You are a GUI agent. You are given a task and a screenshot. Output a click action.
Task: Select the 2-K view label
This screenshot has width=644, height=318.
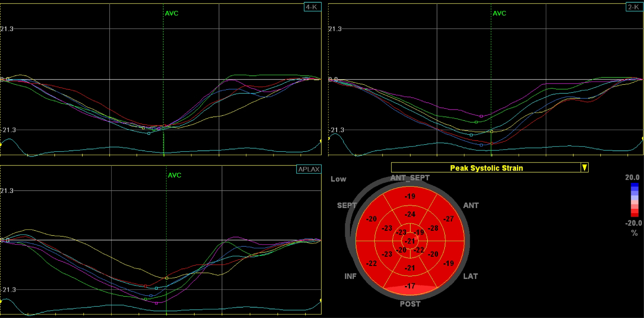[634, 7]
